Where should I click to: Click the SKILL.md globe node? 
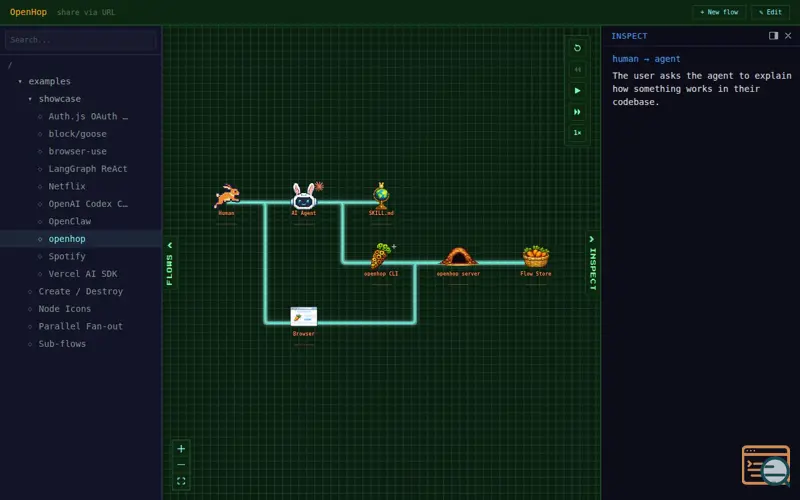(x=381, y=196)
